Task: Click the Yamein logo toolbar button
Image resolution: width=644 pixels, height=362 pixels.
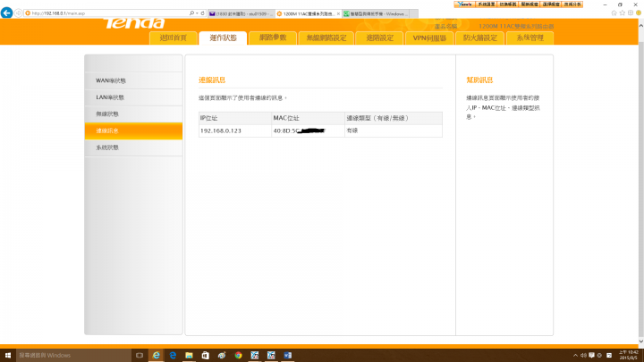Action: (x=464, y=4)
